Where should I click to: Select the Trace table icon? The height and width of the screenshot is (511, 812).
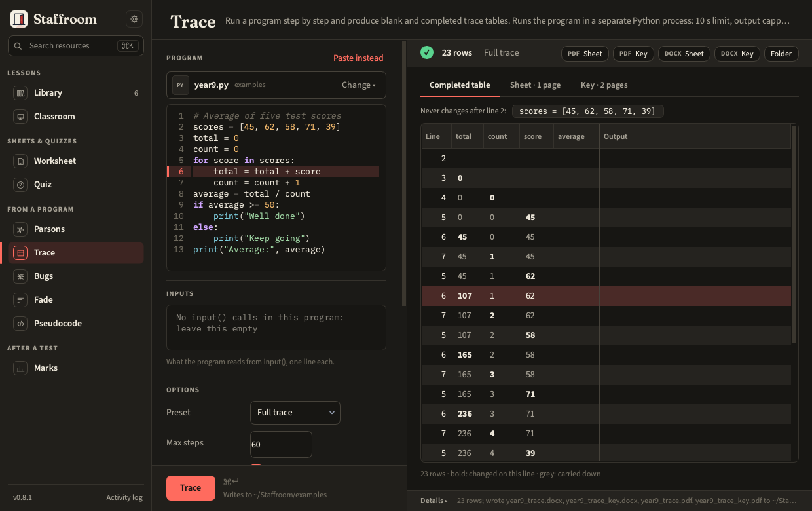click(x=21, y=253)
